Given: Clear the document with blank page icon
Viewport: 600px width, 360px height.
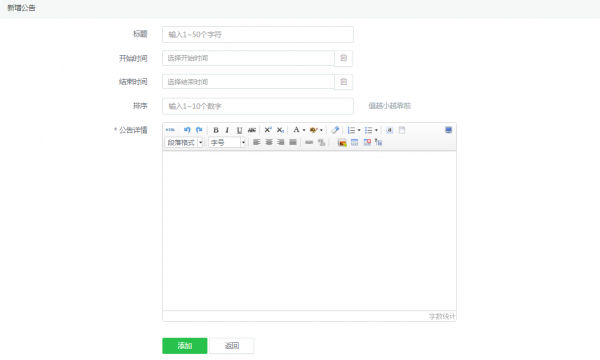Looking at the screenshot, I should 402,130.
